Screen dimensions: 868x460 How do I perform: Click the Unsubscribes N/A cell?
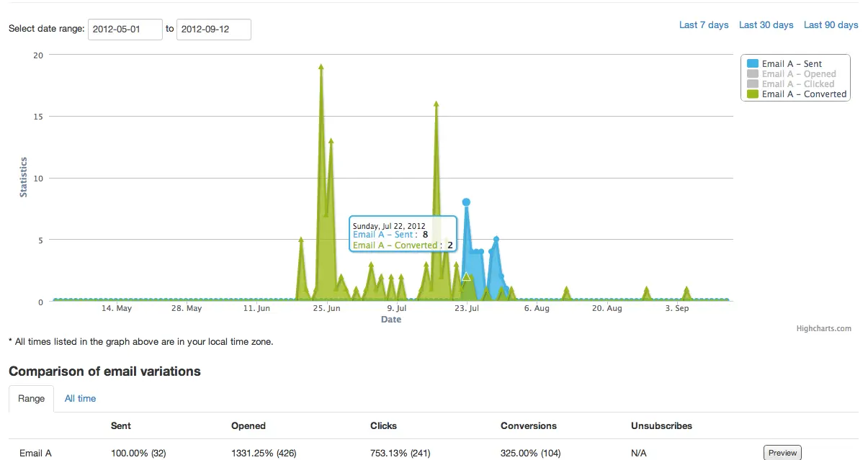[638, 453]
